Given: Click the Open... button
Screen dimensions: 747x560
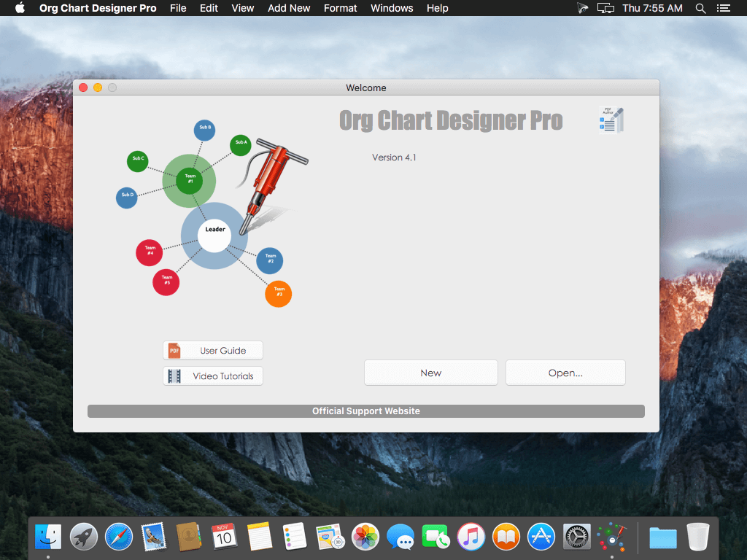Looking at the screenshot, I should pyautogui.click(x=565, y=373).
